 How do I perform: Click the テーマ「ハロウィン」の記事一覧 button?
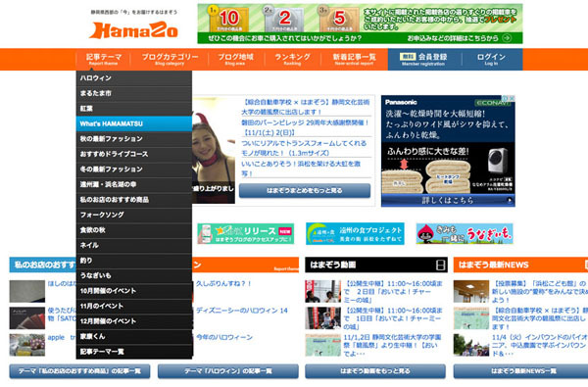pyautogui.click(x=228, y=371)
